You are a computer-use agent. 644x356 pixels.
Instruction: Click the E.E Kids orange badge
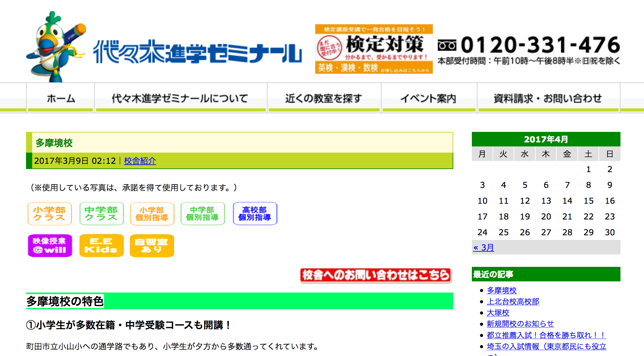(x=101, y=245)
